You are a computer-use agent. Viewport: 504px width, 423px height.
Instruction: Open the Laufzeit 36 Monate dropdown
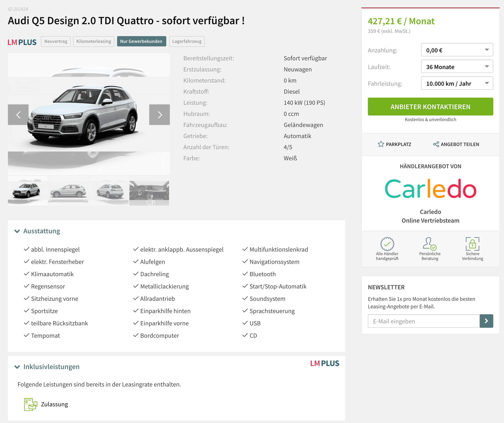(457, 66)
